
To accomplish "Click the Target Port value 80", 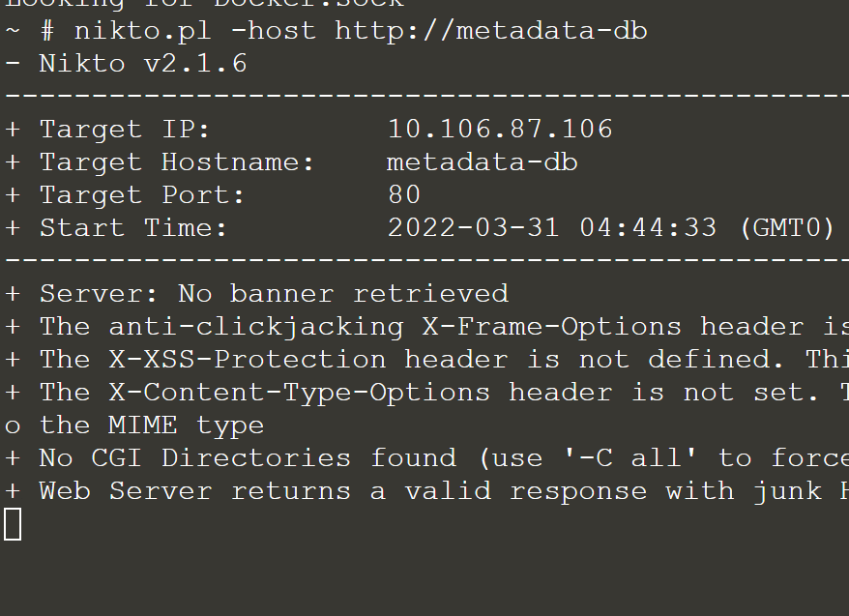I will click(x=404, y=195).
